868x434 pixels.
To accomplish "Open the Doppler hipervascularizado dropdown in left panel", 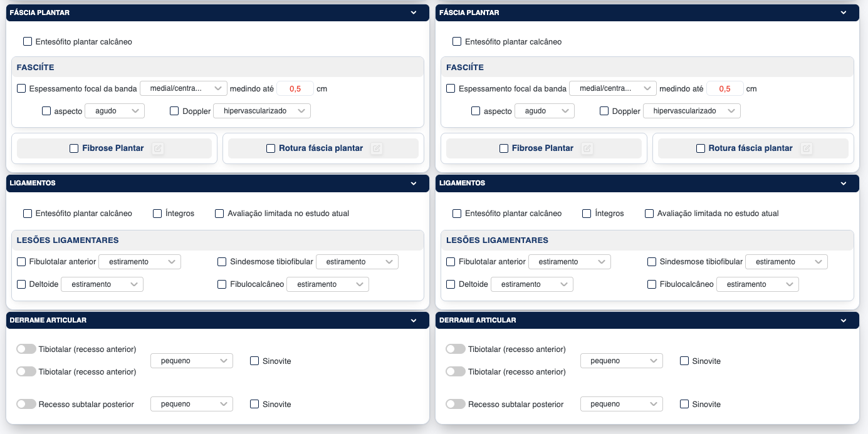I will tap(262, 111).
